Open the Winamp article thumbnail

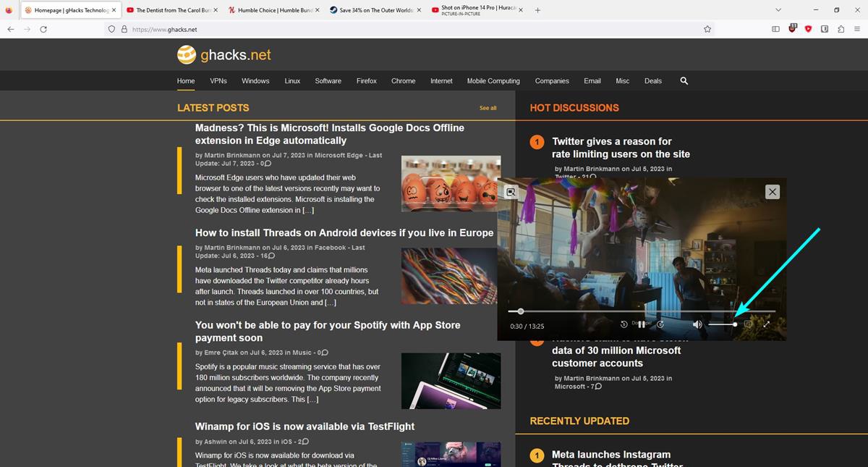(451, 454)
